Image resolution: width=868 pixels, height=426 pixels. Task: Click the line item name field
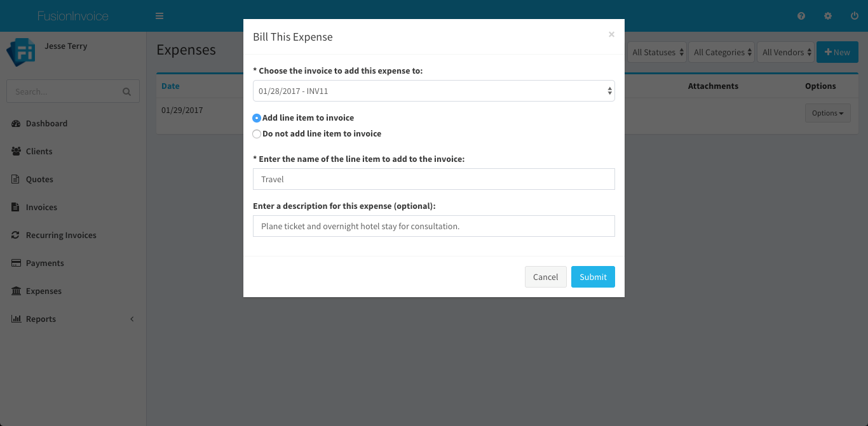point(433,179)
